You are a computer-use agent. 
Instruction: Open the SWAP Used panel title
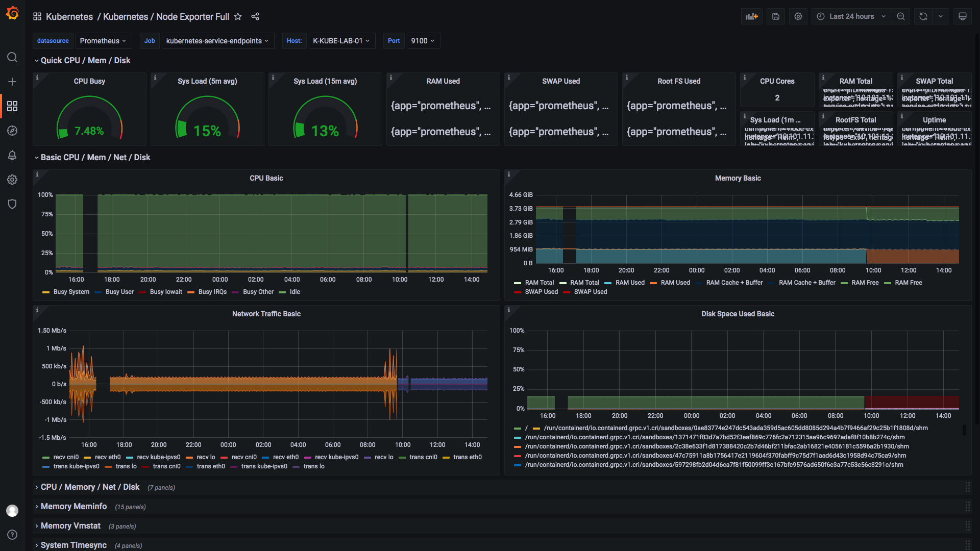coord(561,81)
